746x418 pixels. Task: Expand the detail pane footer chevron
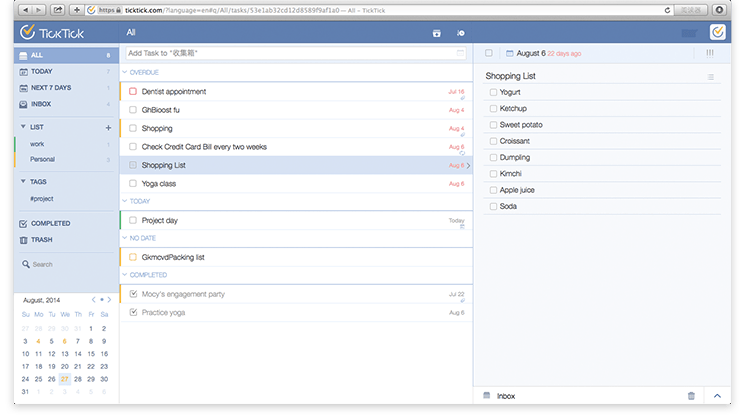click(x=717, y=396)
